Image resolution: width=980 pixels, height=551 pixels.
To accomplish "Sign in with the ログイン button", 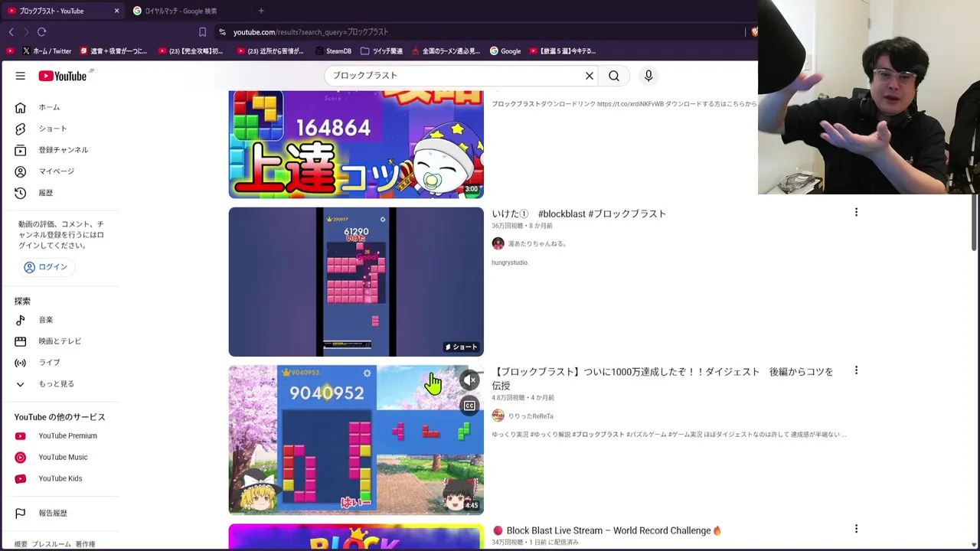I will [46, 267].
